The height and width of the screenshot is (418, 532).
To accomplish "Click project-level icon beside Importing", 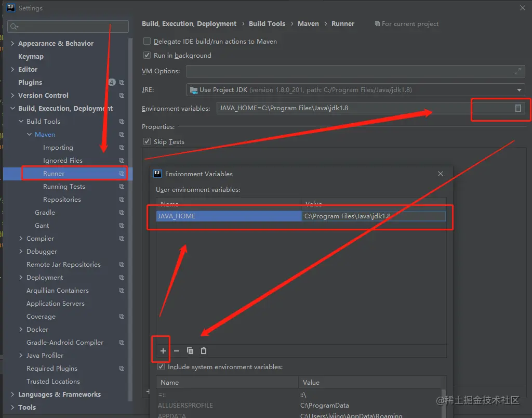I will 122,147.
